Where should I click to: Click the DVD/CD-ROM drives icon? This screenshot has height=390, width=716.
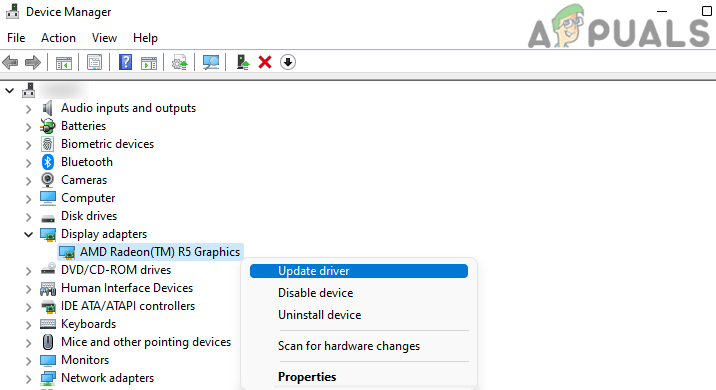47,270
